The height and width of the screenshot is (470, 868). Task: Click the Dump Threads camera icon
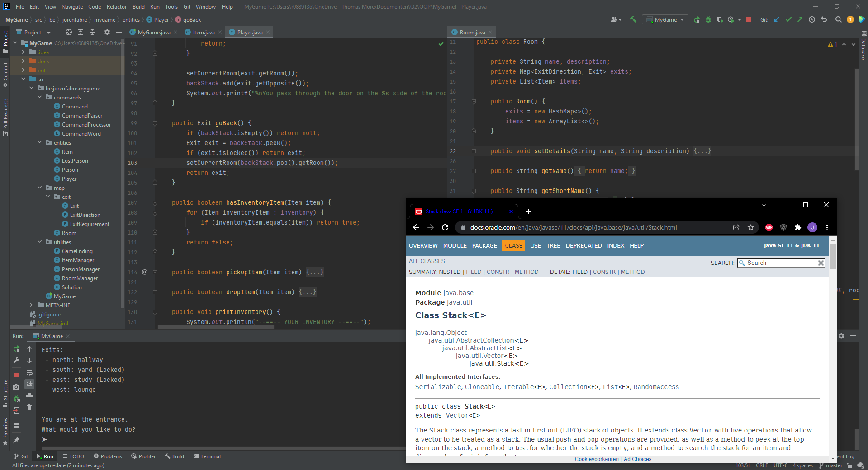[16, 387]
